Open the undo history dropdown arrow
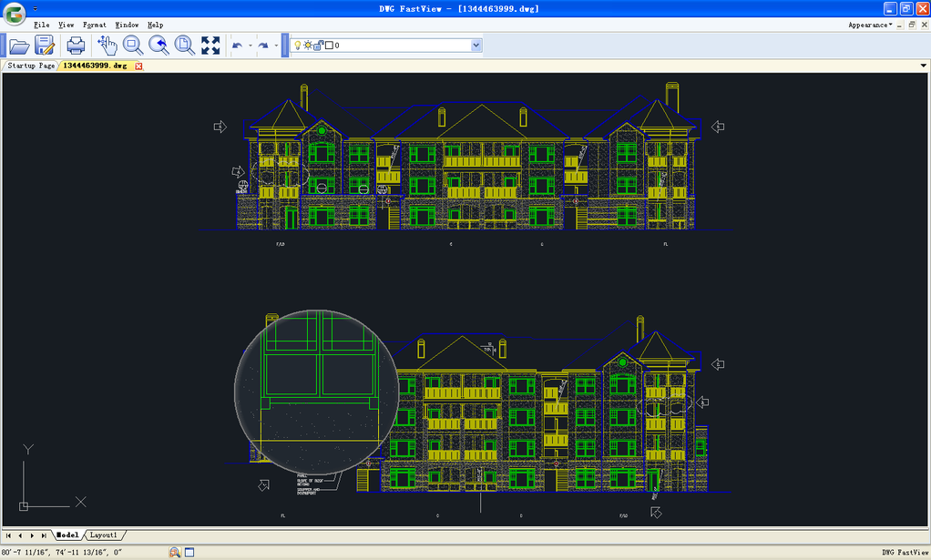Image resolution: width=931 pixels, height=560 pixels. pyautogui.click(x=250, y=46)
